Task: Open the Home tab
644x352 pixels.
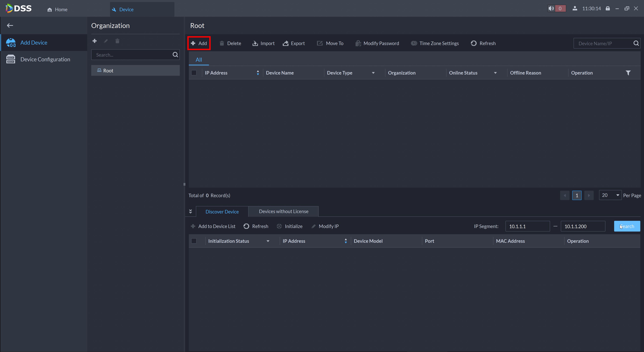Action: 58,10
